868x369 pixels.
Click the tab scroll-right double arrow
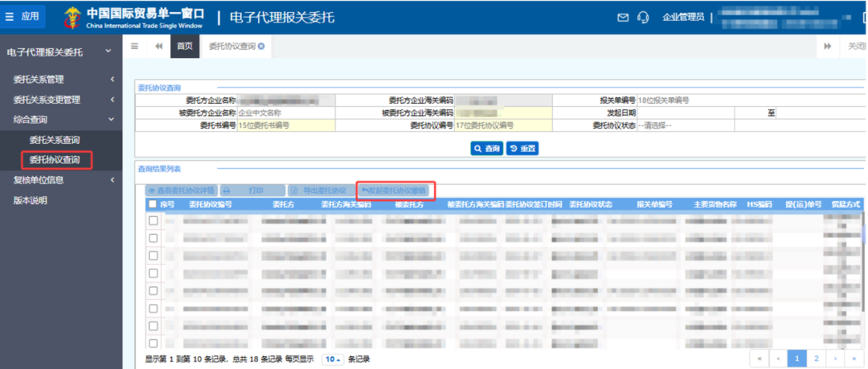tap(828, 47)
